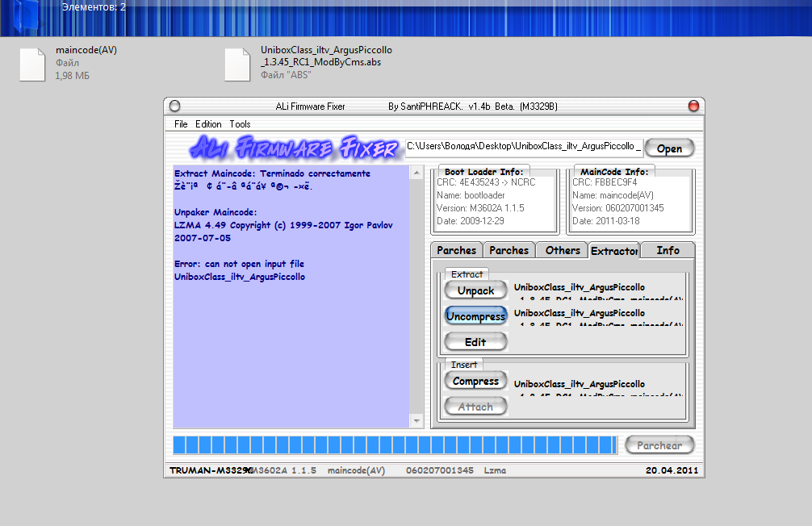Select the Extractor tab

pyautogui.click(x=614, y=251)
